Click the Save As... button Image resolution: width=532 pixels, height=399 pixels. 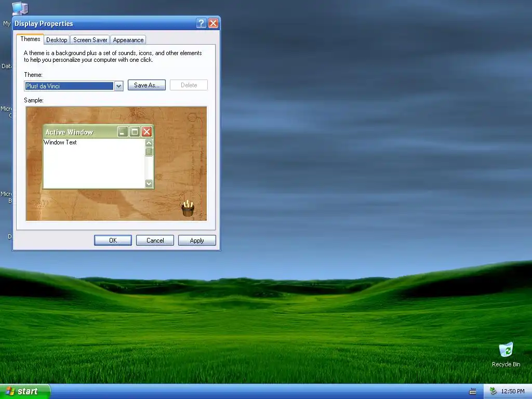tap(147, 85)
